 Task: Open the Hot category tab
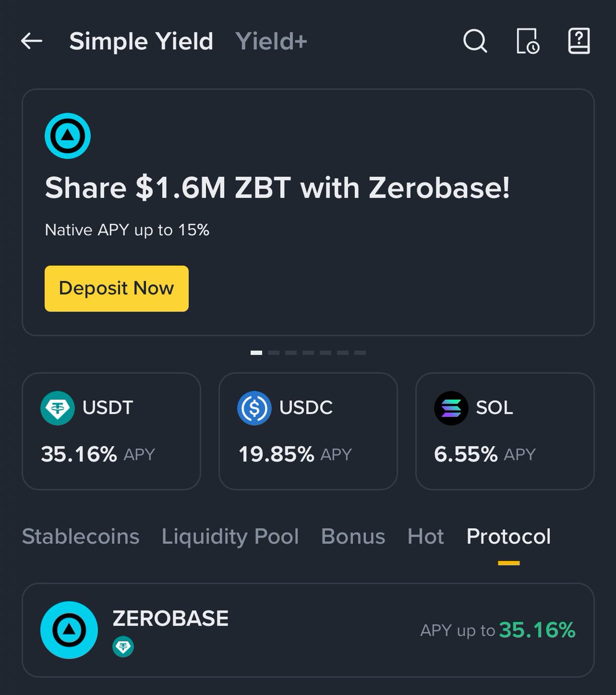pyautogui.click(x=426, y=537)
